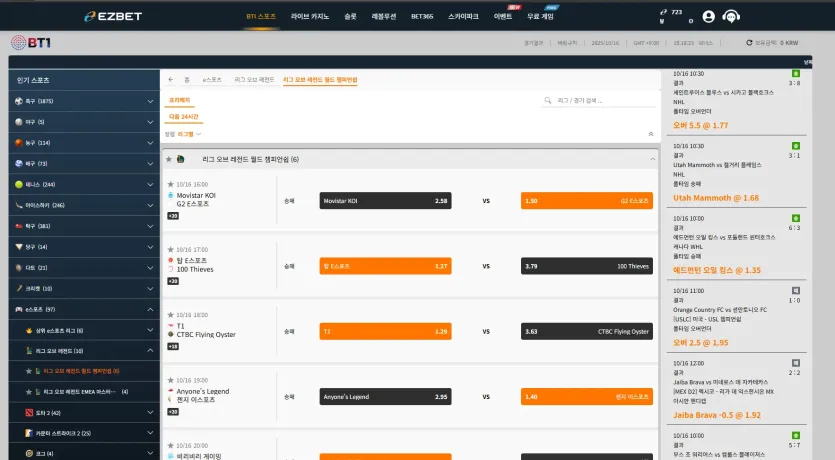The width and height of the screenshot is (835, 460).
Task: Collapse all with the double chevron icon
Action: point(651,134)
